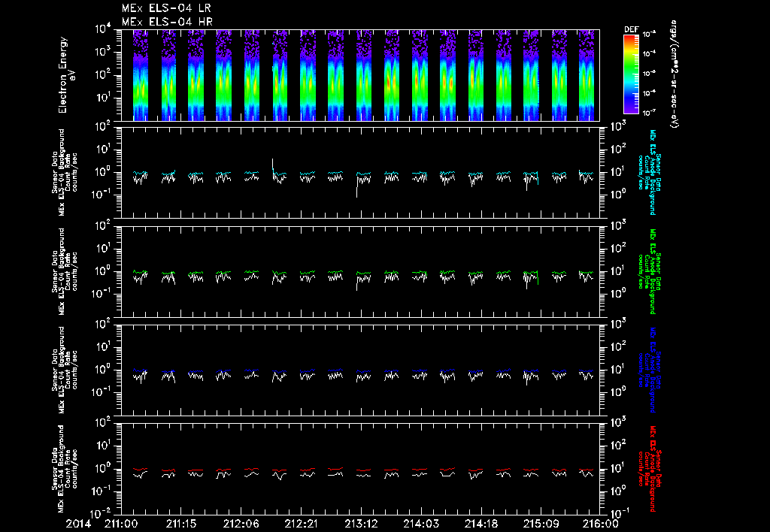The height and width of the screenshot is (532, 770).
Task: Click the 'MEx ELS-04 LR' title line
Action: pyautogui.click(x=166, y=8)
